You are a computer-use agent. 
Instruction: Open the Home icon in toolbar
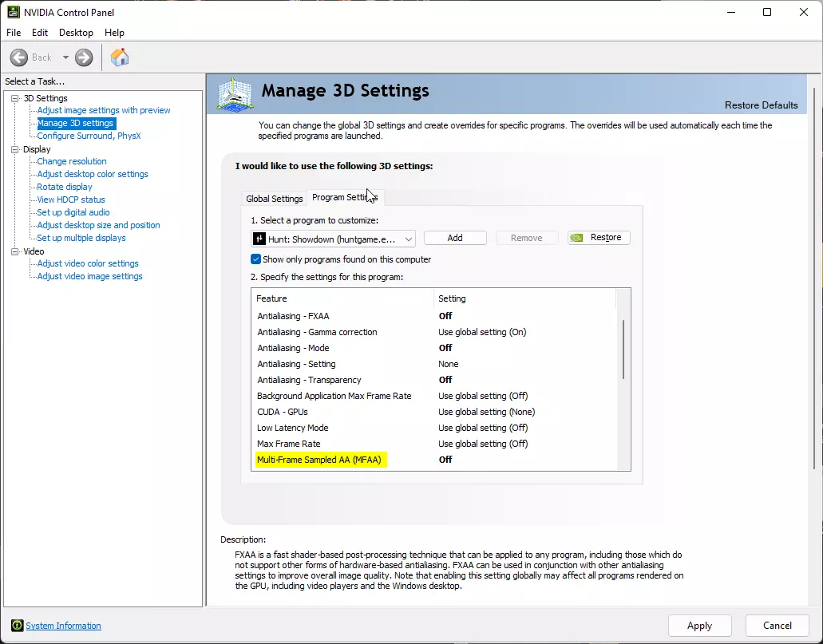click(x=120, y=57)
